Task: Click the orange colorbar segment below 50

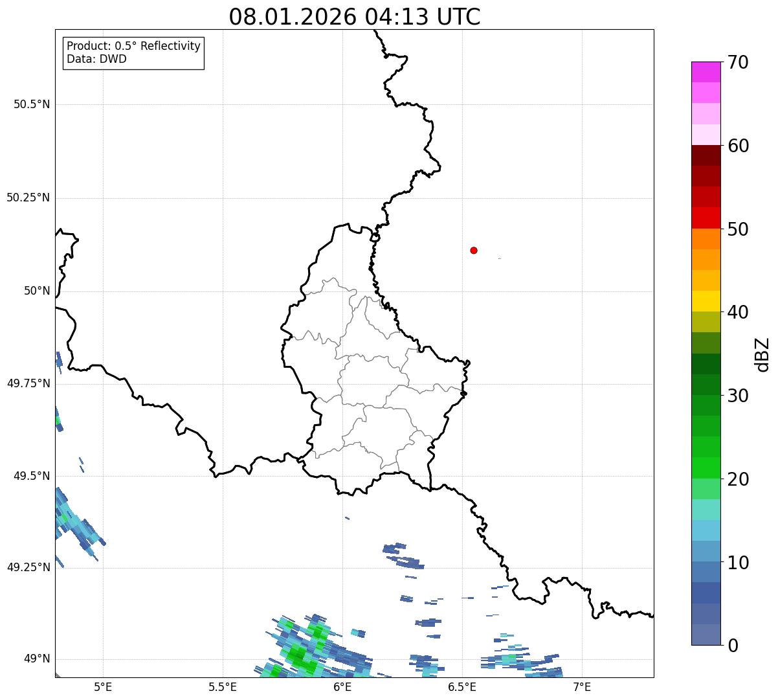Action: coord(706,239)
